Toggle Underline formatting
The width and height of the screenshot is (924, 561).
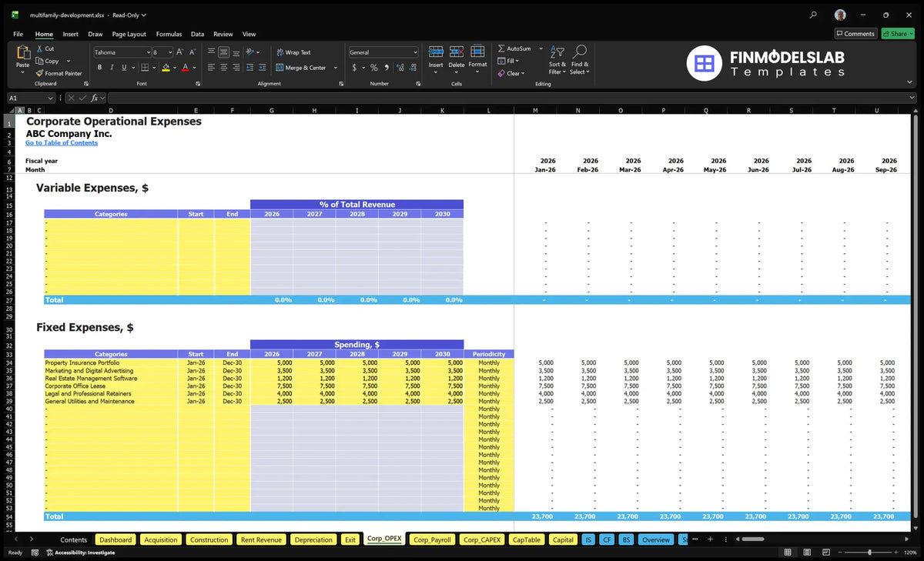(124, 68)
